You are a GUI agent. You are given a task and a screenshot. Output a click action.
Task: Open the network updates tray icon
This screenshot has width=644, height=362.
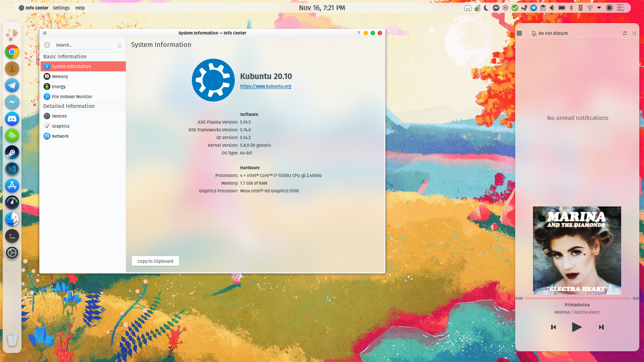pyautogui.click(x=477, y=8)
